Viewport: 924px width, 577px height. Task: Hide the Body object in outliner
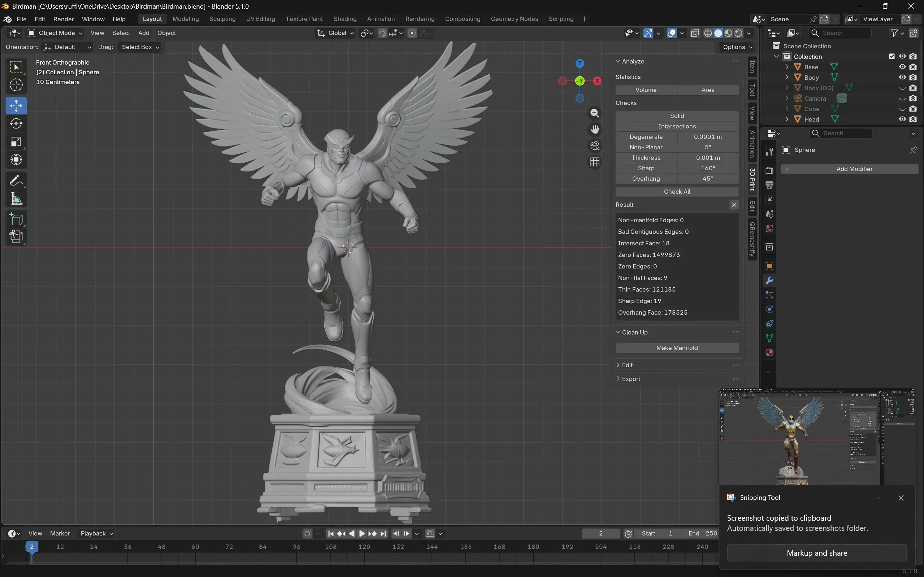(902, 77)
